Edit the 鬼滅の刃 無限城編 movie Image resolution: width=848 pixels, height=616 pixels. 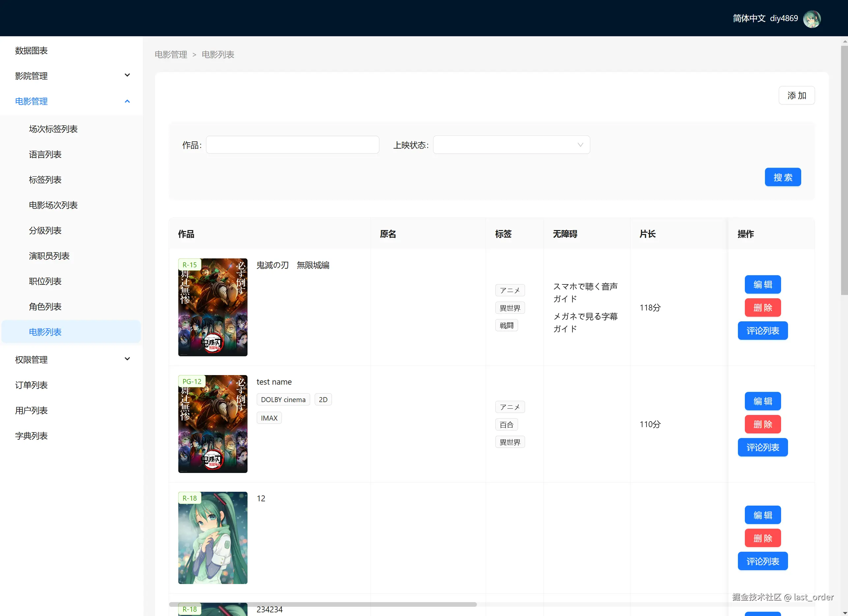(762, 285)
